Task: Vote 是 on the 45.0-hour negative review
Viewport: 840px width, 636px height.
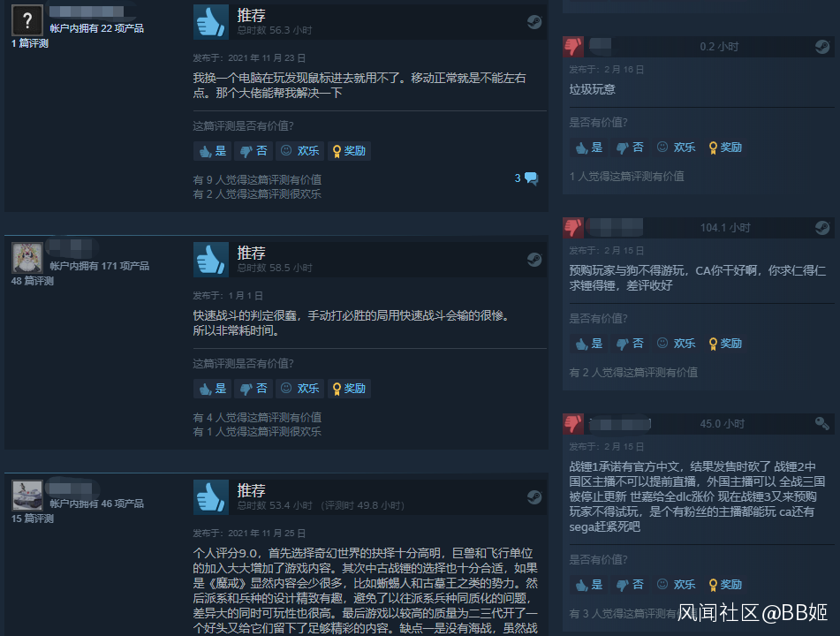Action: [x=589, y=585]
